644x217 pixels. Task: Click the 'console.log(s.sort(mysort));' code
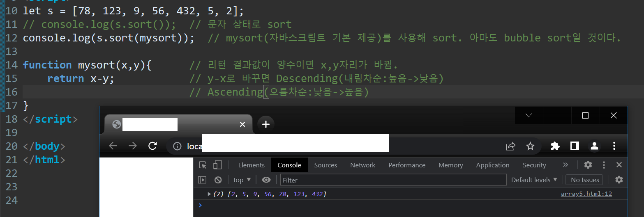tap(109, 38)
